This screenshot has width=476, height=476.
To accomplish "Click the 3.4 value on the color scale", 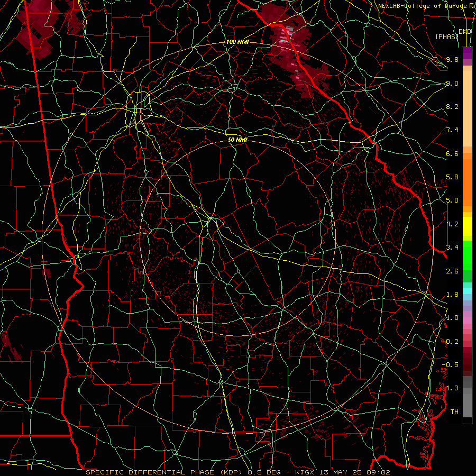I will coord(452,248).
